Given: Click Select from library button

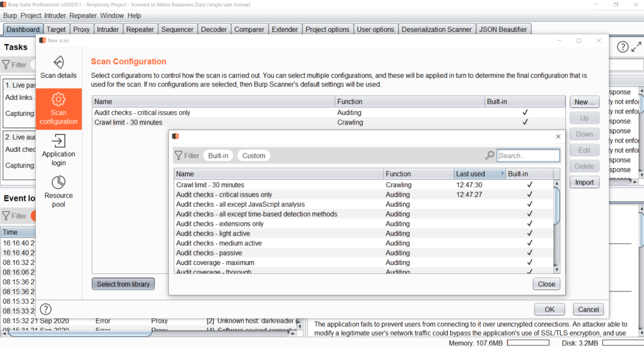Looking at the screenshot, I should tap(123, 284).
